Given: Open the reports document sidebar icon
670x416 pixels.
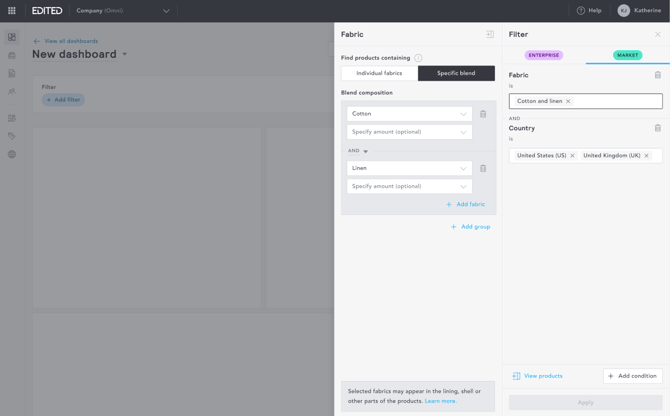Looking at the screenshot, I should [12, 73].
